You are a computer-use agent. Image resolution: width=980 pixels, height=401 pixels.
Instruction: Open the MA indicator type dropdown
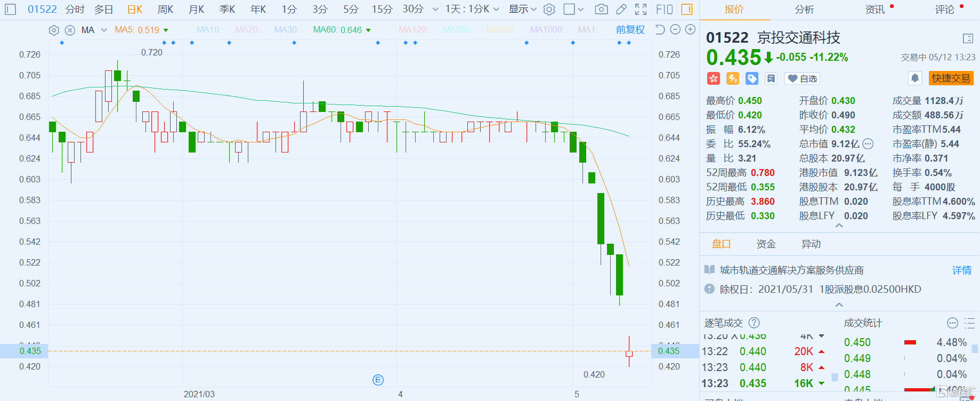pyautogui.click(x=104, y=30)
